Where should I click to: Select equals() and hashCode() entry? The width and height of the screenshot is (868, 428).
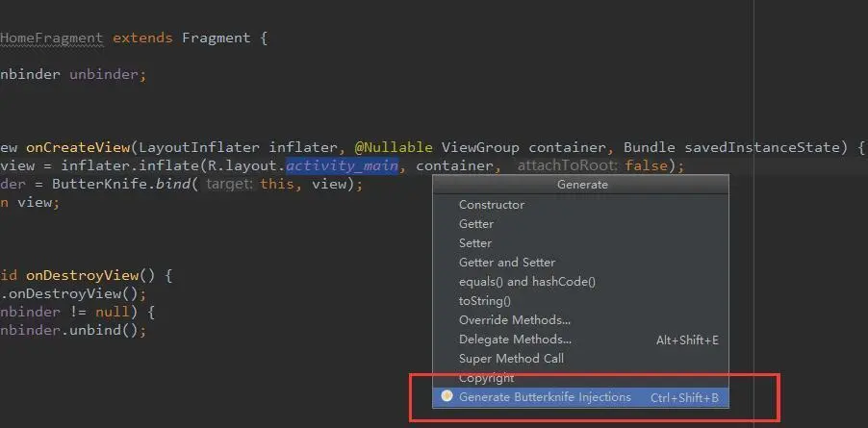[x=580, y=282]
